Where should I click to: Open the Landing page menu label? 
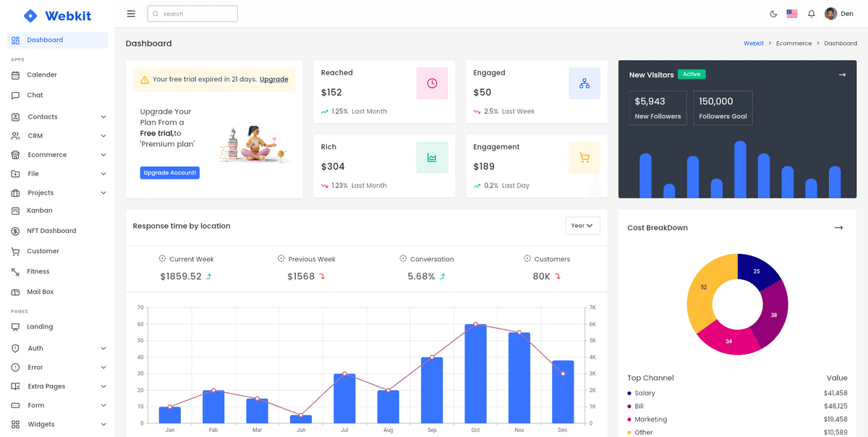coord(41,327)
